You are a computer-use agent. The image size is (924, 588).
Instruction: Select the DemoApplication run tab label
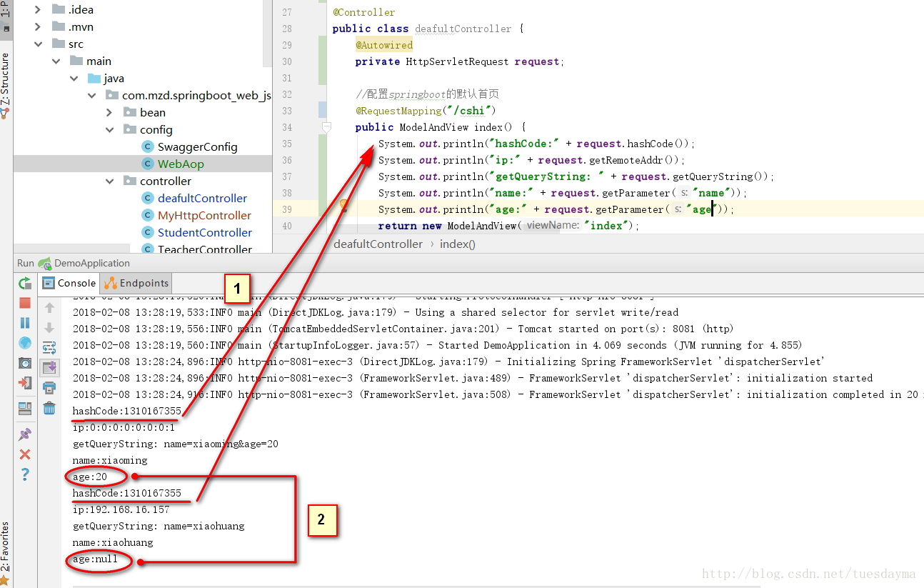[92, 263]
